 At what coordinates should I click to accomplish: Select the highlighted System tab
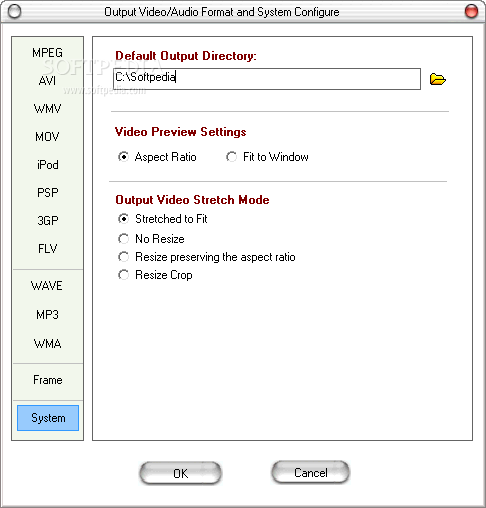click(48, 418)
